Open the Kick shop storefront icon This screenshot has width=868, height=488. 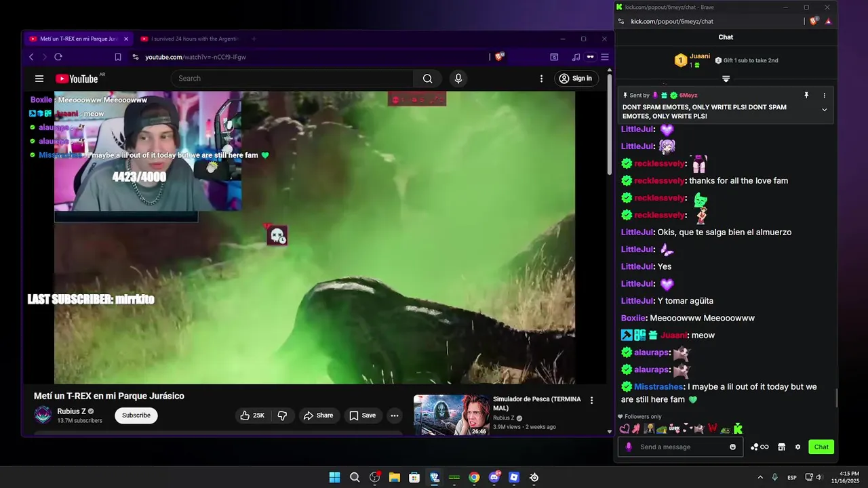pos(781,447)
